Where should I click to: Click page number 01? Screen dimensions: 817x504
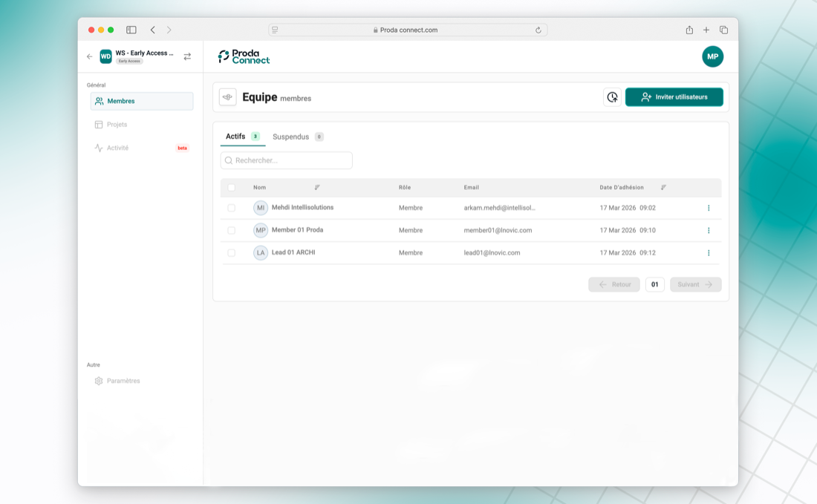click(655, 284)
